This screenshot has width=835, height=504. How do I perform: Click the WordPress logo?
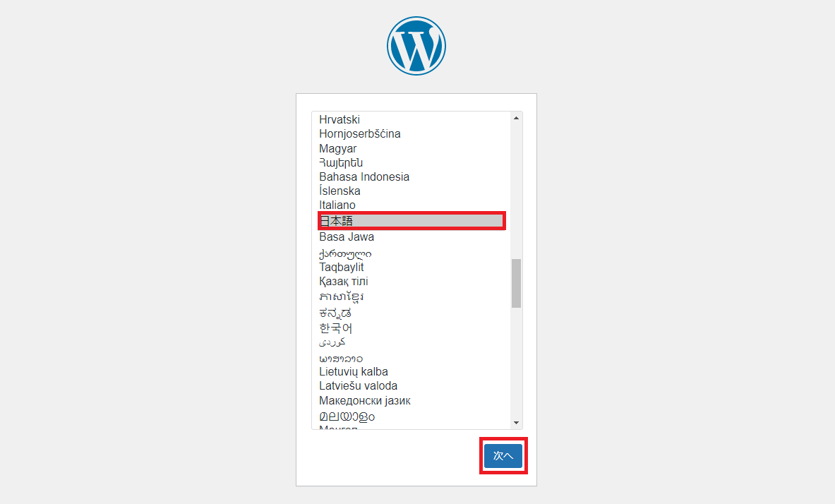(416, 46)
